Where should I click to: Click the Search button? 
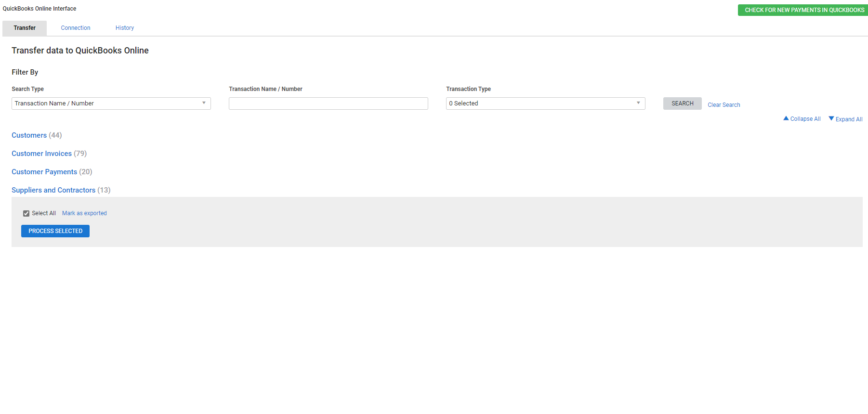pyautogui.click(x=683, y=103)
